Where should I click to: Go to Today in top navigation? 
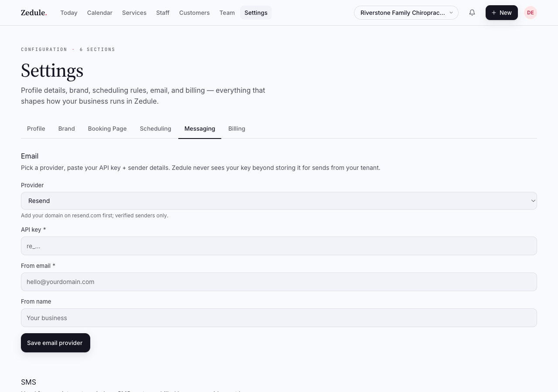point(69,13)
